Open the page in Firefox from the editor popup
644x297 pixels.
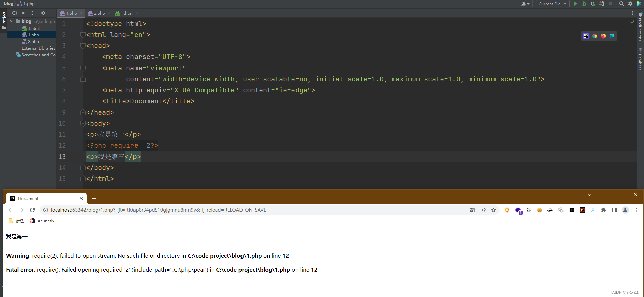pos(603,36)
